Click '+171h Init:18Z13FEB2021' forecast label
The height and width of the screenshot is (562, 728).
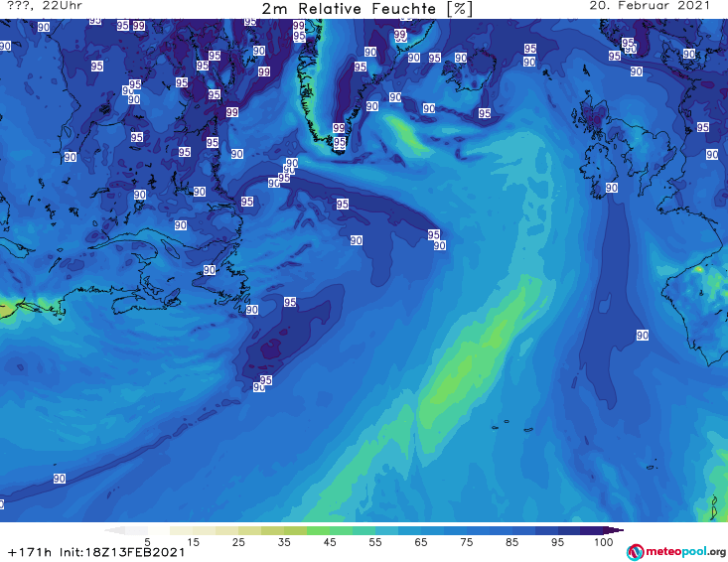click(96, 552)
